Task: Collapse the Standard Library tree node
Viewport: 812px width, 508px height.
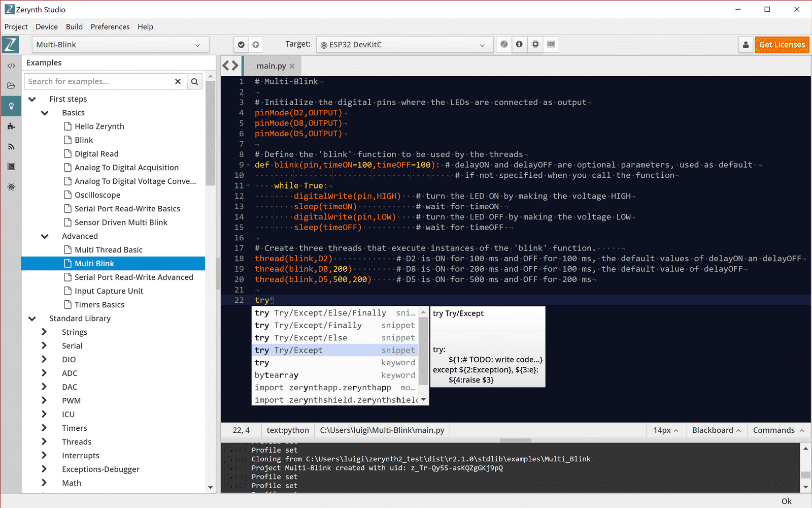Action: [x=32, y=319]
